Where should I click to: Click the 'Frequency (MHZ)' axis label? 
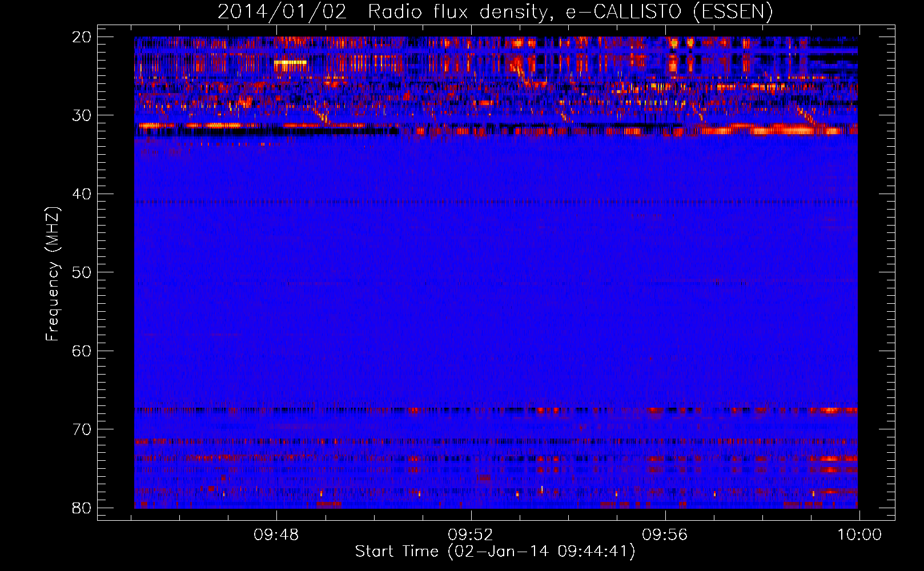point(53,274)
